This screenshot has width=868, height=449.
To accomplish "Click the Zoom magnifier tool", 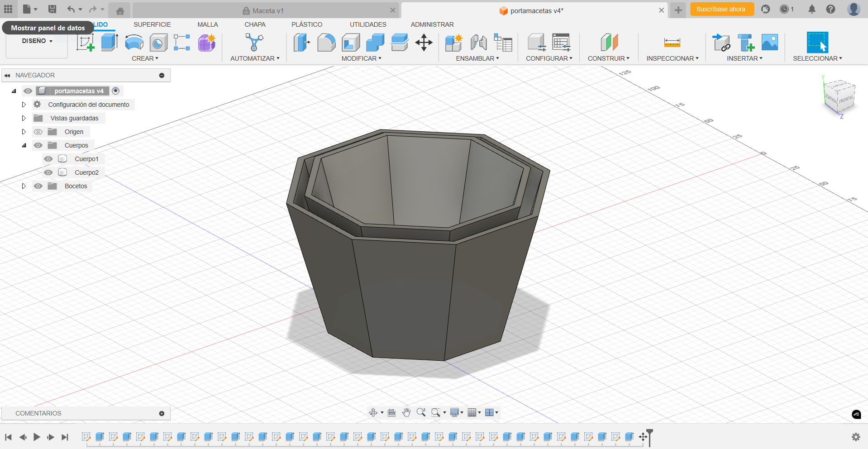I will click(x=421, y=412).
